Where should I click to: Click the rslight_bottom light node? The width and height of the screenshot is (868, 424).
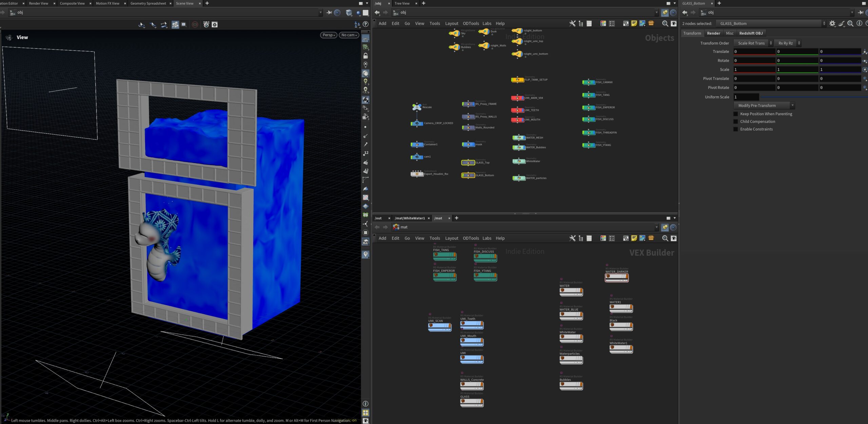tap(517, 31)
